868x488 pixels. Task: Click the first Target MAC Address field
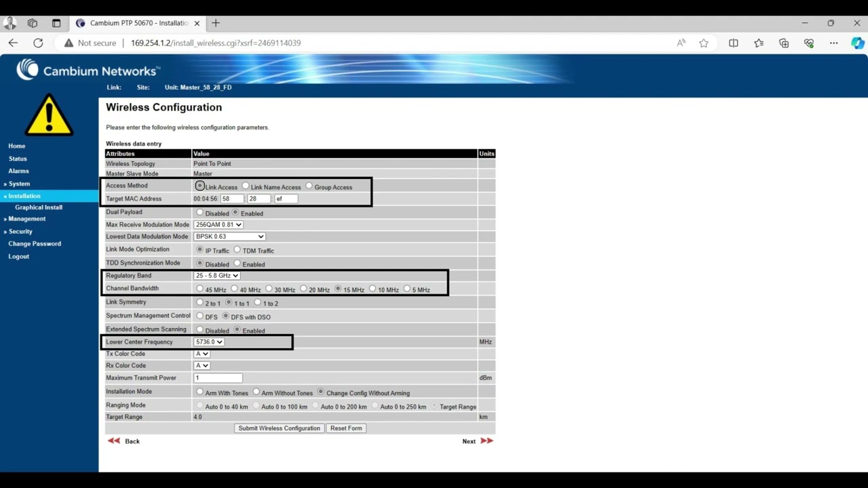[x=232, y=199]
